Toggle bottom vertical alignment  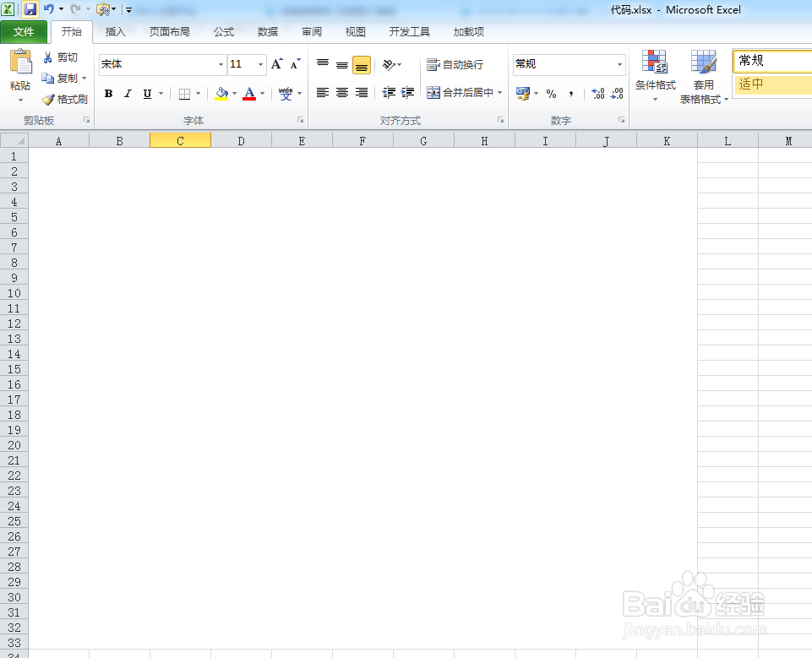362,65
